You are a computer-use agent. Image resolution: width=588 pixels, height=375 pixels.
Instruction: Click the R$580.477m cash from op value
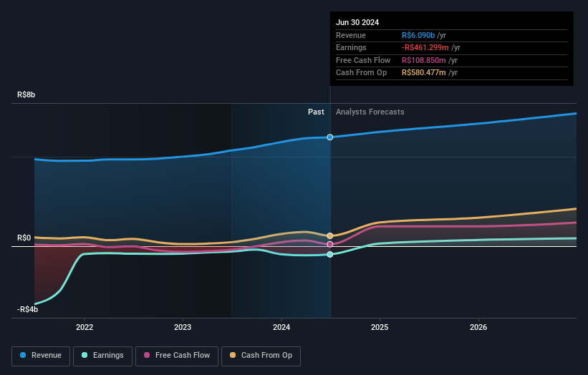pyautogui.click(x=424, y=73)
